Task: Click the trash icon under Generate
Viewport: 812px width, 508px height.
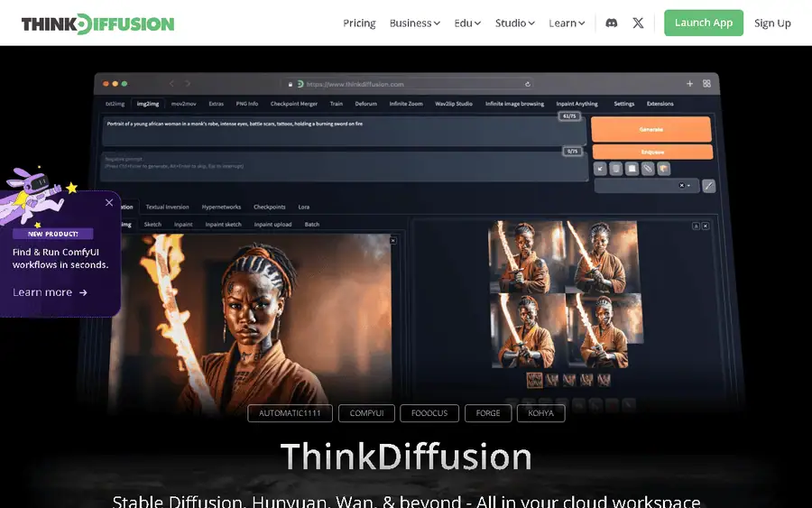Action: 615,169
